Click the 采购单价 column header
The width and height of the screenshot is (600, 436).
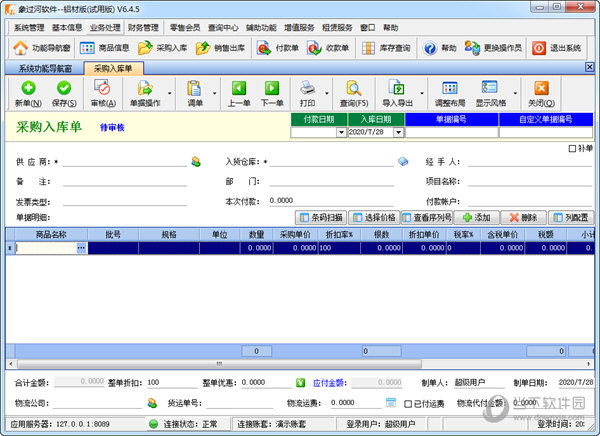[x=295, y=235]
